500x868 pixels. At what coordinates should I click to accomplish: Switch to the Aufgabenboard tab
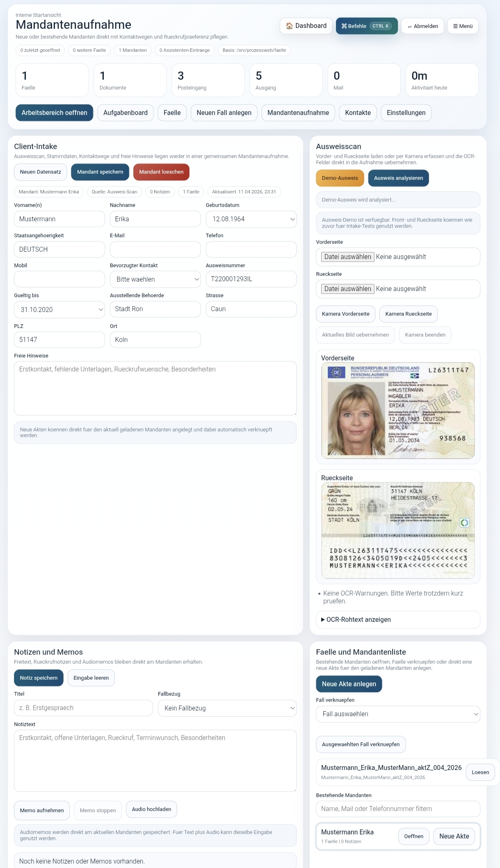click(x=125, y=113)
